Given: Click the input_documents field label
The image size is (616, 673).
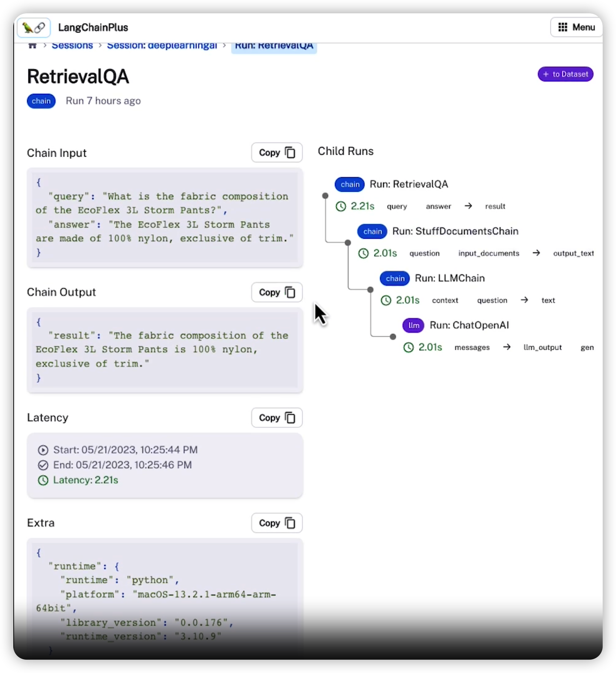Looking at the screenshot, I should point(489,253).
